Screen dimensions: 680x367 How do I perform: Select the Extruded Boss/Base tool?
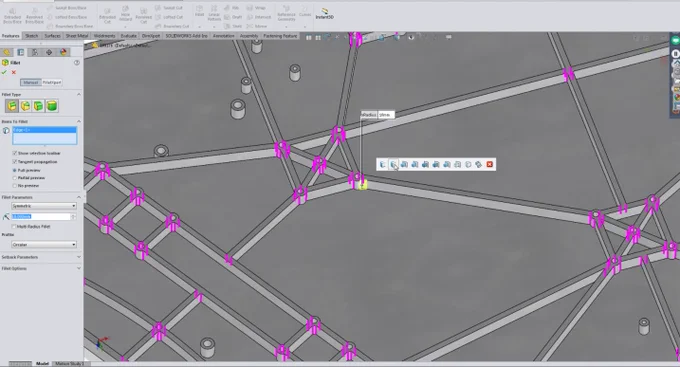point(12,15)
